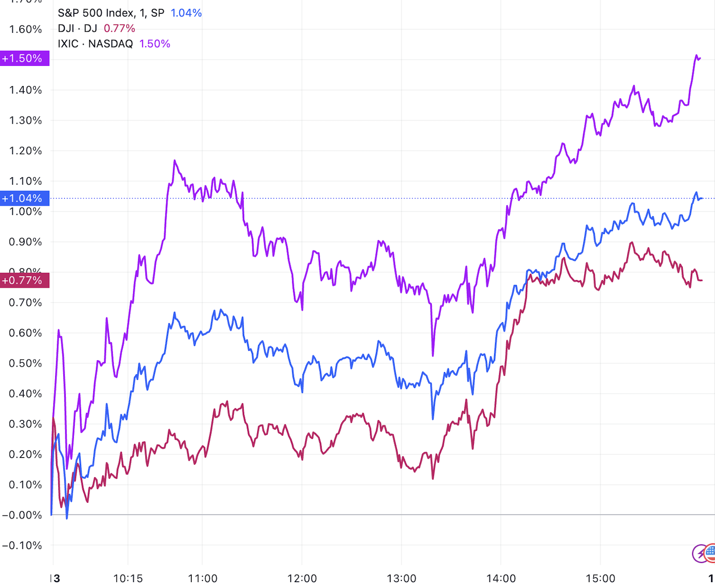Click the blue +1.04% price axis label
Image resolution: width=715 pixels, height=588 pixels.
pyautogui.click(x=23, y=198)
